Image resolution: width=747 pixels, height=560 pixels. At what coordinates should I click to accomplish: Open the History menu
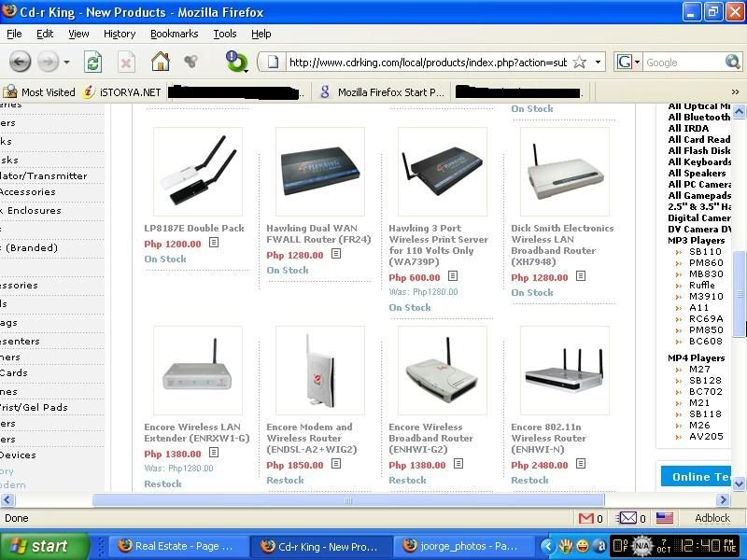click(x=120, y=34)
